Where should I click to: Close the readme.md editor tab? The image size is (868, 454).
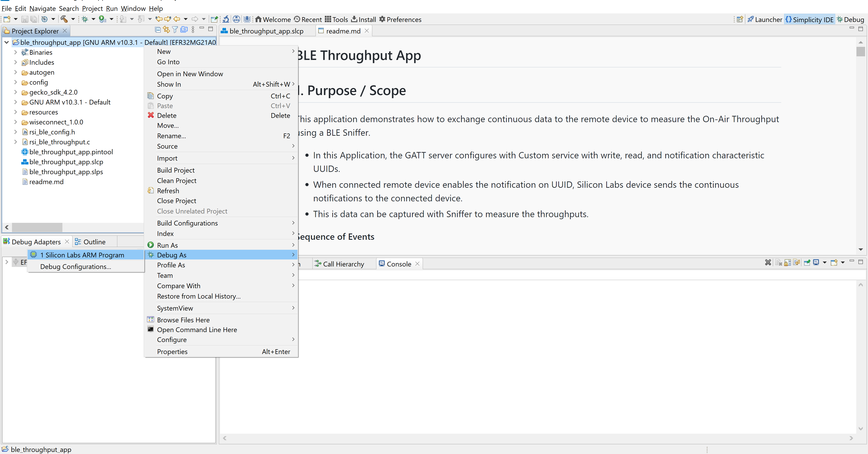(366, 31)
